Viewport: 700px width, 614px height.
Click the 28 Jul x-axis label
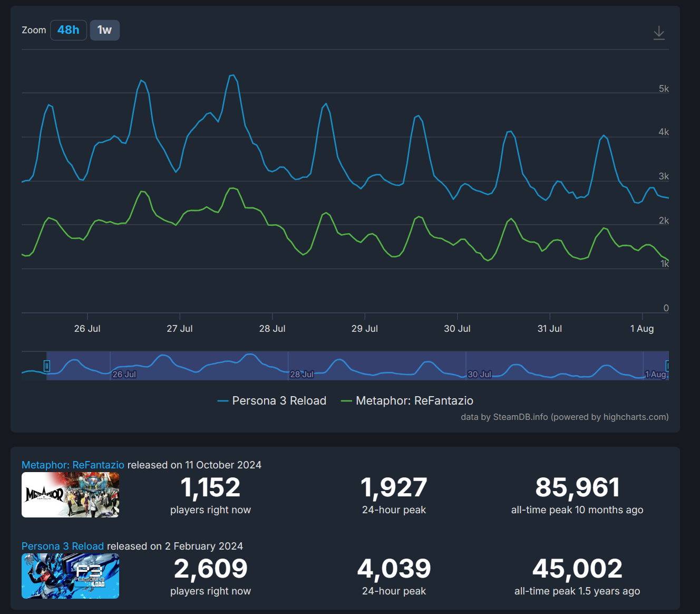[x=272, y=329]
